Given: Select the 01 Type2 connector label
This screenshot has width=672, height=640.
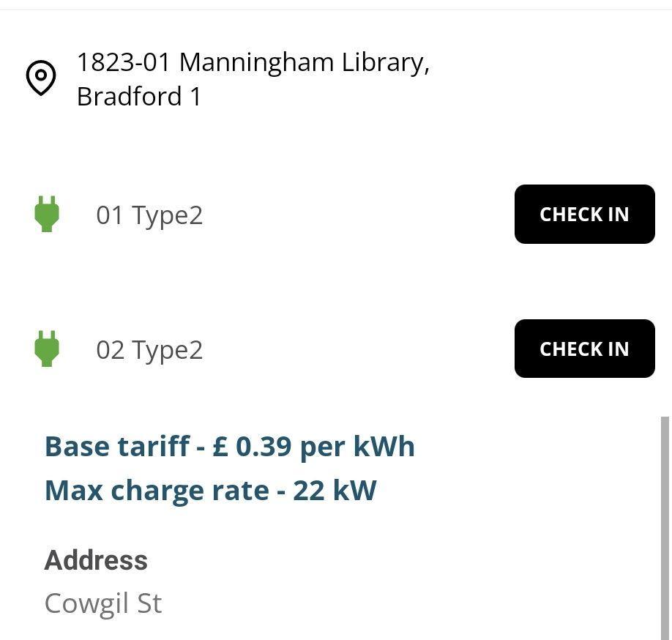Looking at the screenshot, I should tap(149, 215).
